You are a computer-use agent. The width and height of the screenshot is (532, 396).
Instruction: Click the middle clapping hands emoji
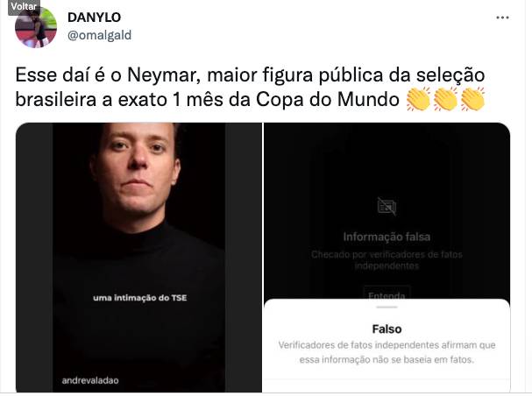(x=446, y=99)
